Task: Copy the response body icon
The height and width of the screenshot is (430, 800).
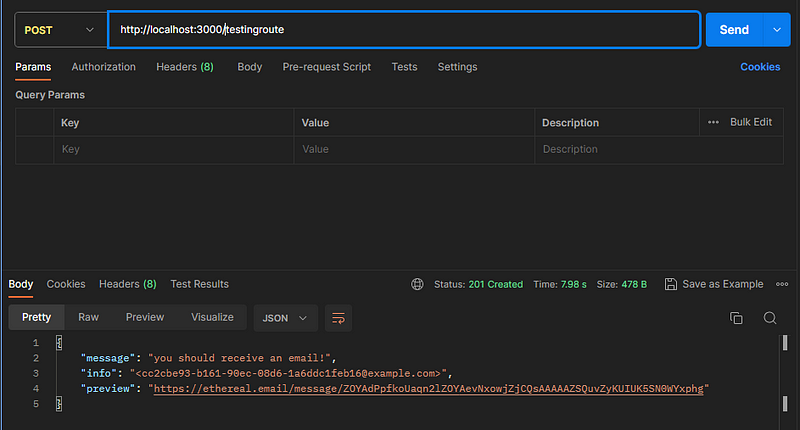Action: (x=736, y=318)
